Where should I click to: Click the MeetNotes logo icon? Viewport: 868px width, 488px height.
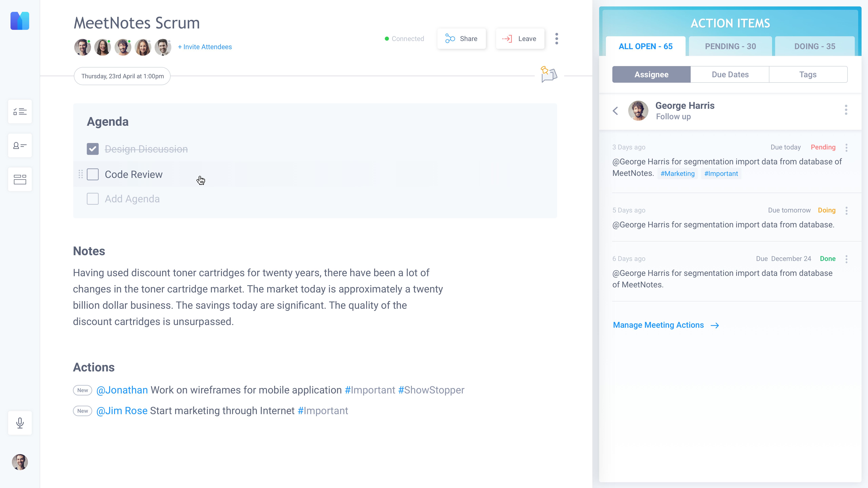[20, 21]
